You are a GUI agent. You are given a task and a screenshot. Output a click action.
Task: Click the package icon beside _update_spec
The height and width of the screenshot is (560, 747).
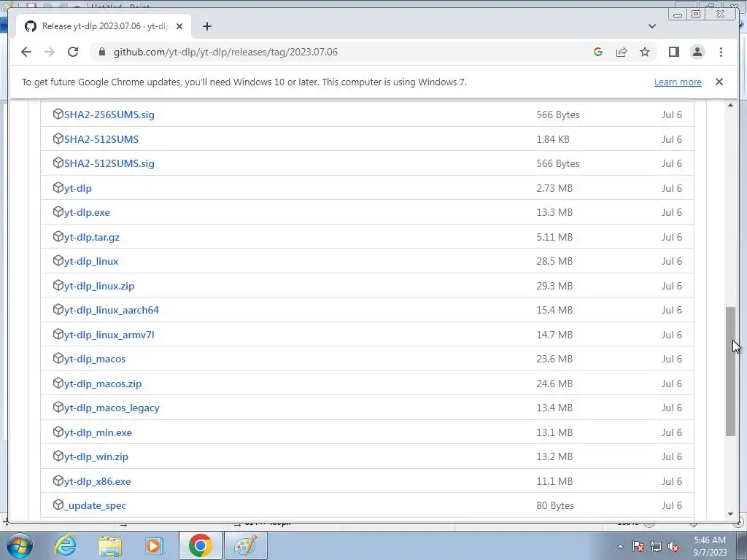58,505
